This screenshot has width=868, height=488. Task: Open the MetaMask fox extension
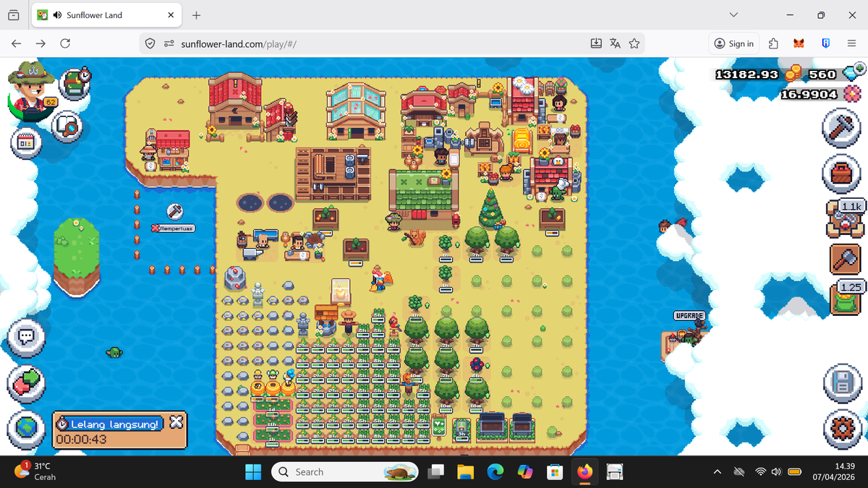(x=799, y=43)
